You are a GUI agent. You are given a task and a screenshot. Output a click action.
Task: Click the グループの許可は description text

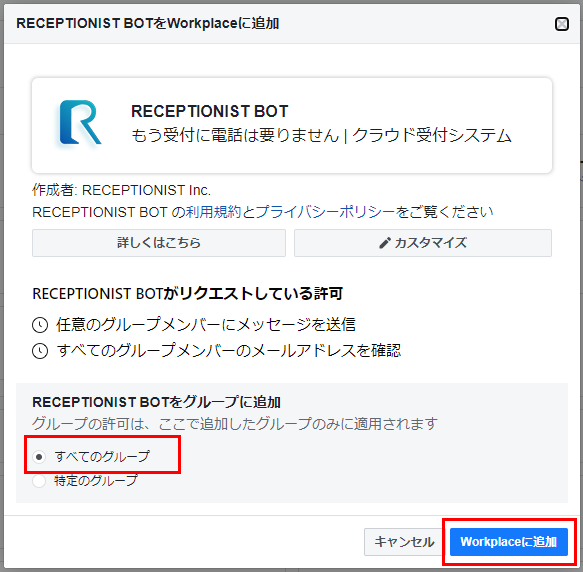[235, 423]
